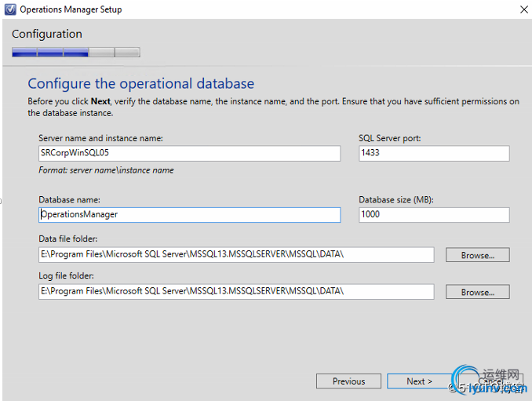
Task: Click the 'SQL Server port:' label
Action: [389, 138]
